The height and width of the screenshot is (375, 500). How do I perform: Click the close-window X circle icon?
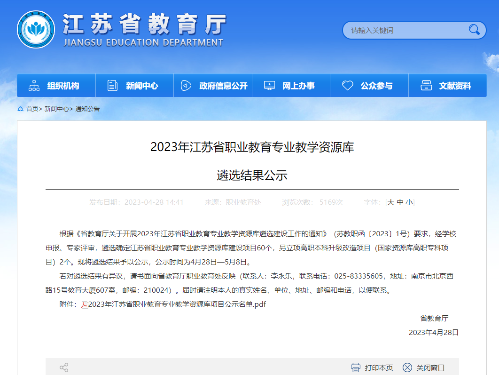[x=407, y=367]
